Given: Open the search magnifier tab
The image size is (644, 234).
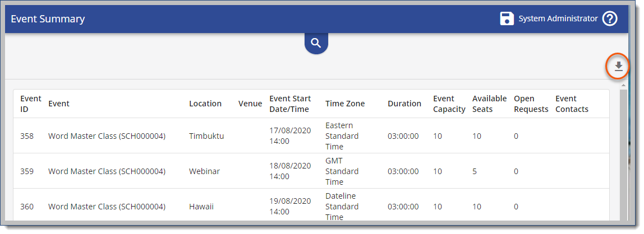Looking at the screenshot, I should 316,43.
